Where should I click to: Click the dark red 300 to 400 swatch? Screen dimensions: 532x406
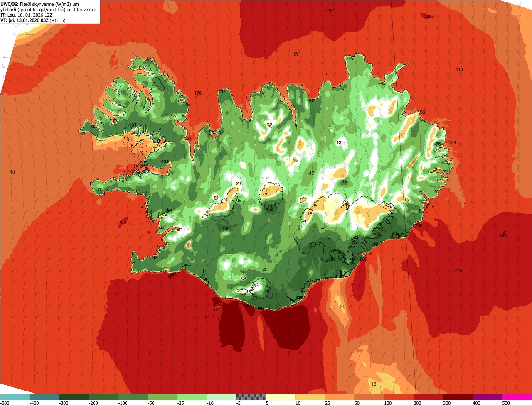(x=458, y=397)
